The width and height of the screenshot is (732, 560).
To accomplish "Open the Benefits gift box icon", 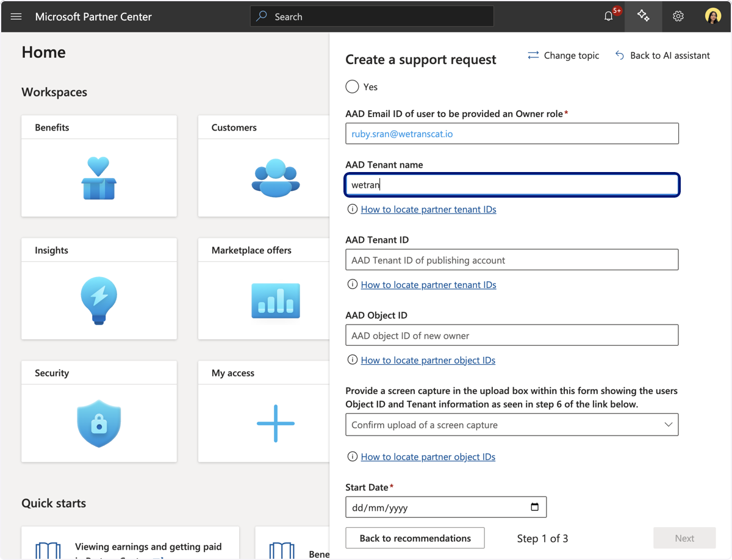I will point(99,178).
